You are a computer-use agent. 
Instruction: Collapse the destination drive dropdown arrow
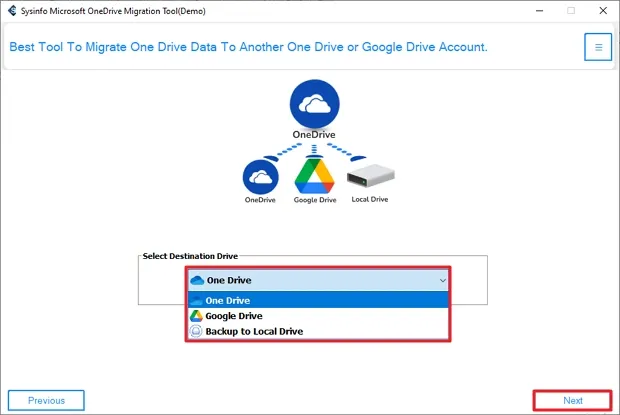[x=442, y=280]
